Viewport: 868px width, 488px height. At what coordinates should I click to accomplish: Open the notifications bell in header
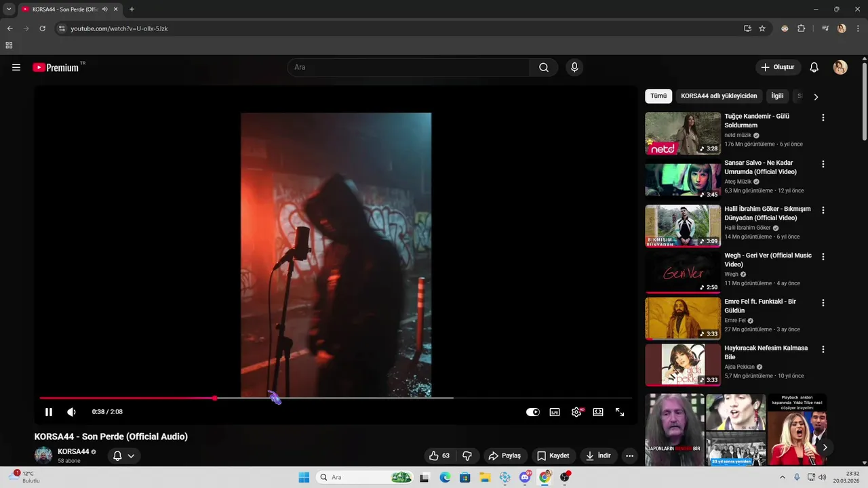[x=814, y=67]
